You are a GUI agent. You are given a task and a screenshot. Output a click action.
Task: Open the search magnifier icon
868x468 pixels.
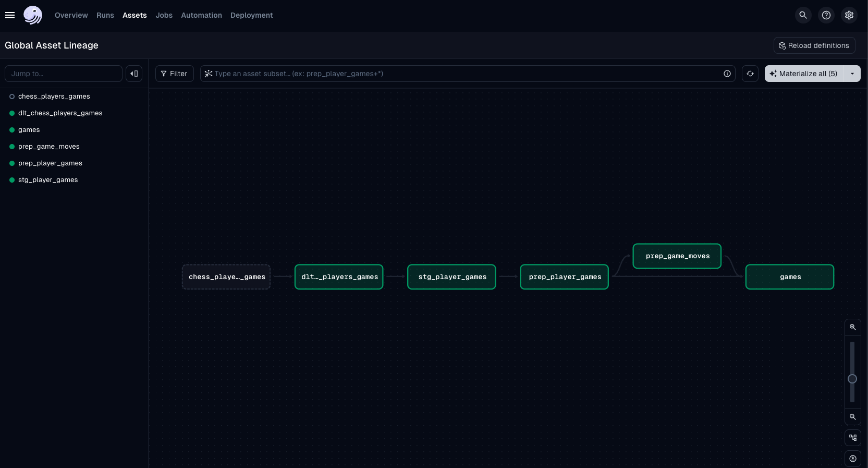pyautogui.click(x=803, y=15)
